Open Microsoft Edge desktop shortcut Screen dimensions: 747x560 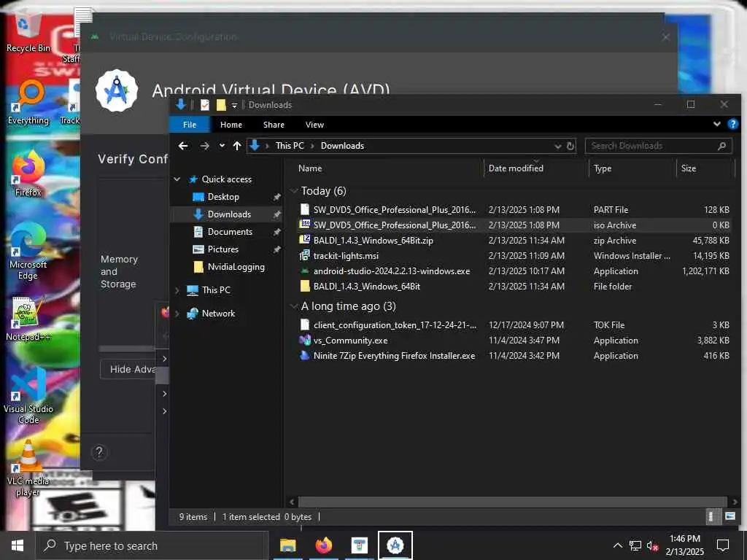pos(28,252)
